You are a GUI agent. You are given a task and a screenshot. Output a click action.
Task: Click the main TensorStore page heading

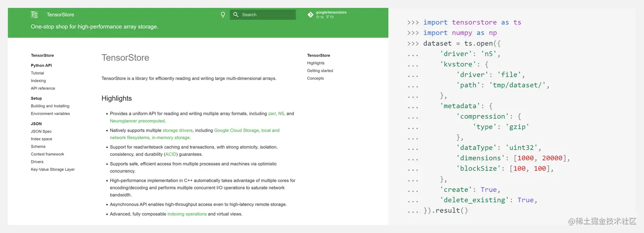coord(125,58)
